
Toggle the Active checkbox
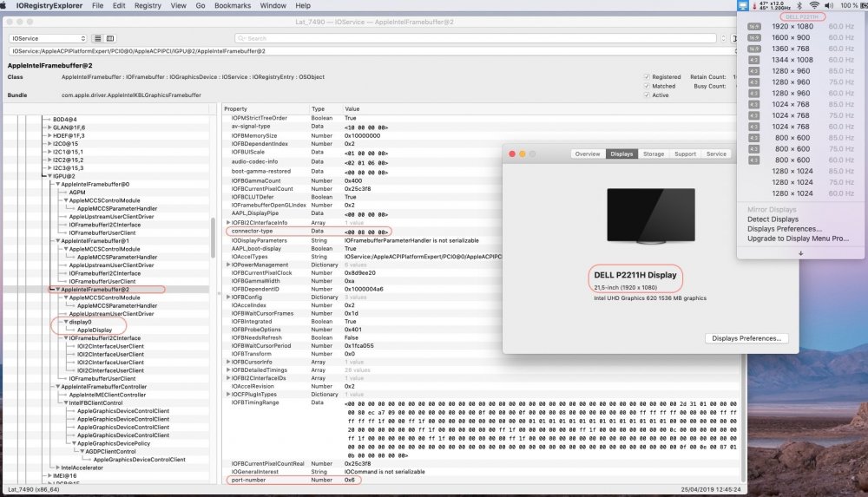(x=647, y=95)
